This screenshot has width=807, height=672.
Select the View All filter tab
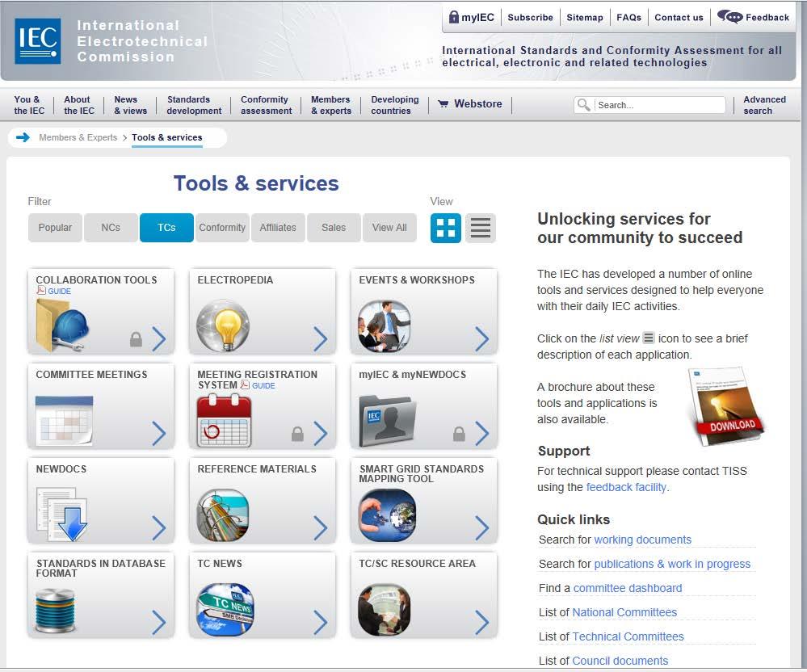389,228
